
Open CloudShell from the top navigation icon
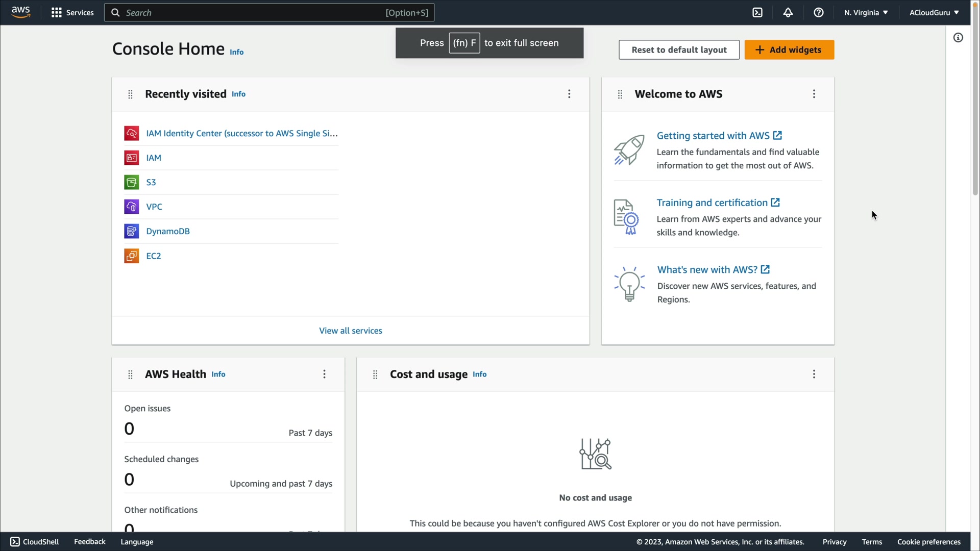point(757,13)
